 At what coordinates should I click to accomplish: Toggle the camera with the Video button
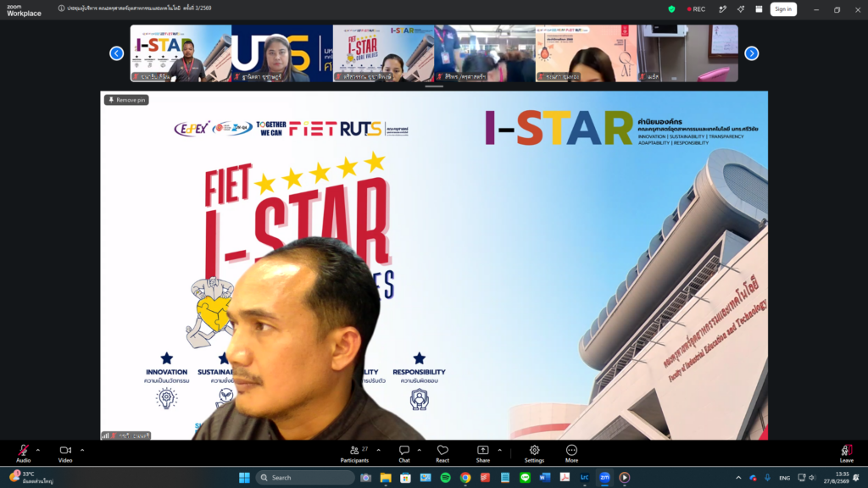[x=65, y=453]
